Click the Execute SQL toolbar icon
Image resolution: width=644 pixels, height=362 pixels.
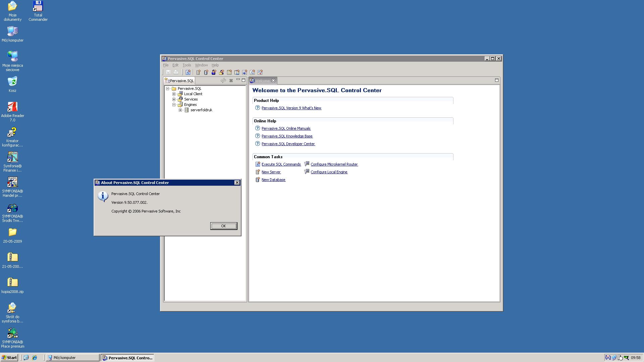point(188,72)
